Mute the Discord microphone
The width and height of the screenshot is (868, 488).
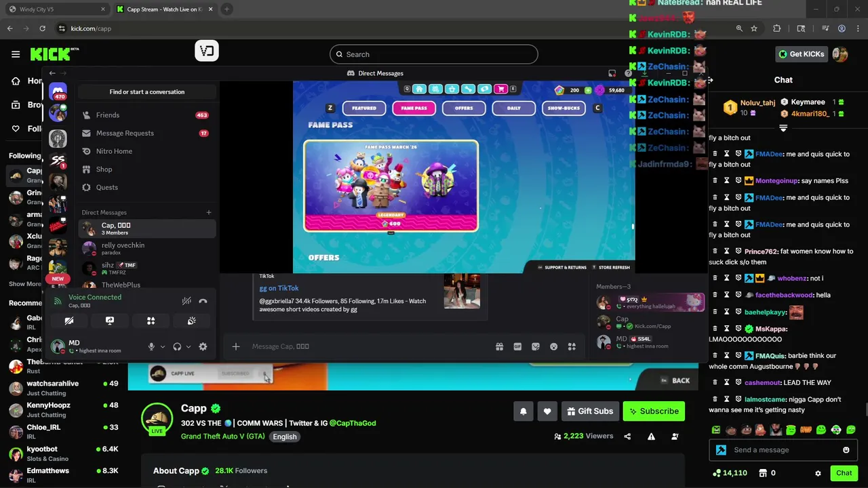pos(151,346)
